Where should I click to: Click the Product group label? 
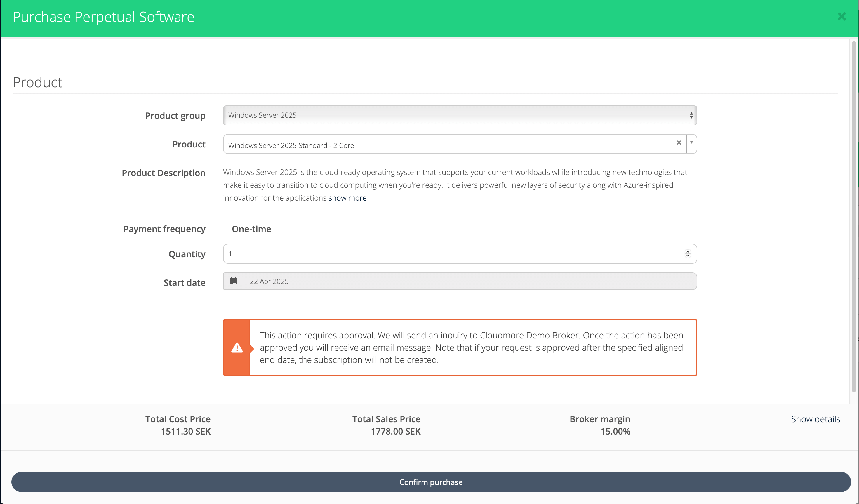(175, 116)
